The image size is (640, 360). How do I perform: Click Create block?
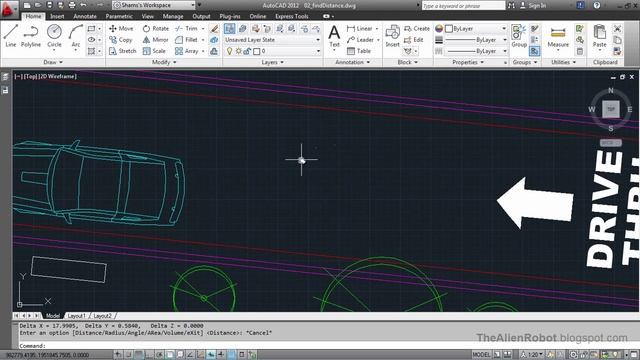(x=417, y=29)
